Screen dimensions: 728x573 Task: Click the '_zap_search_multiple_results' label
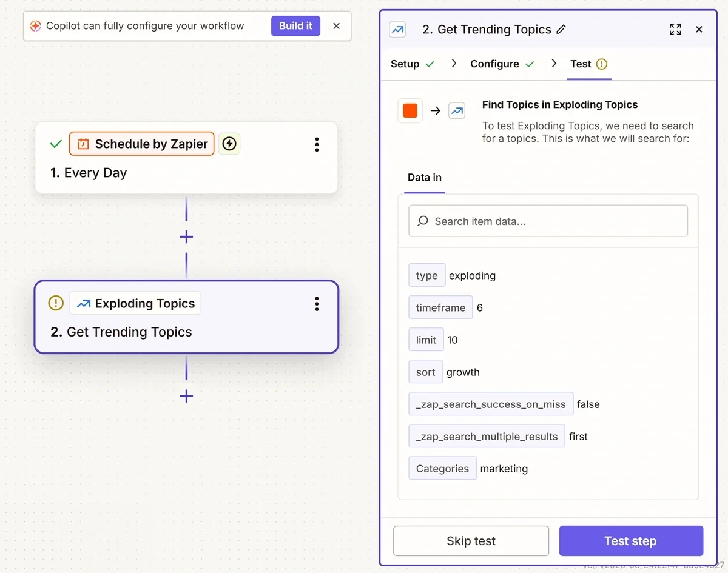point(487,436)
